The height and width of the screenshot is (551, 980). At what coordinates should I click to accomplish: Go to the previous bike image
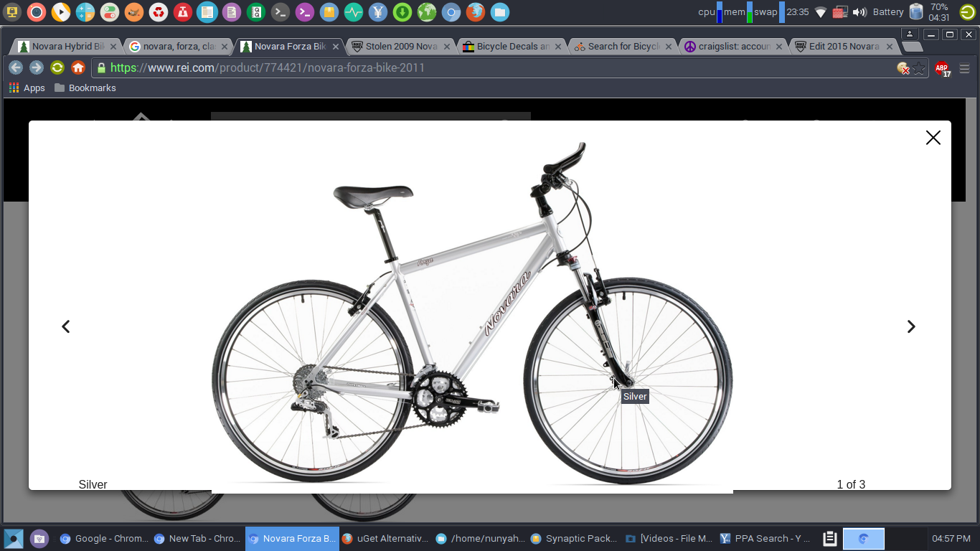66,326
